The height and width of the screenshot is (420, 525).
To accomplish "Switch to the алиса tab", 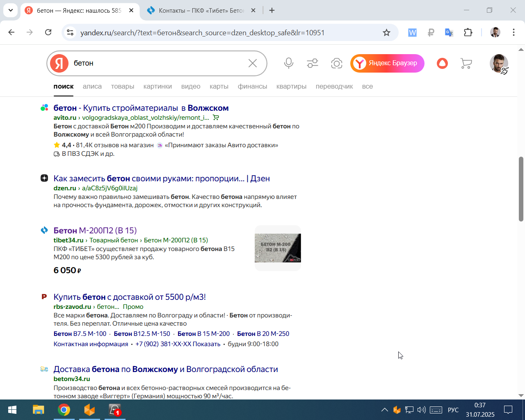I will coord(92,87).
